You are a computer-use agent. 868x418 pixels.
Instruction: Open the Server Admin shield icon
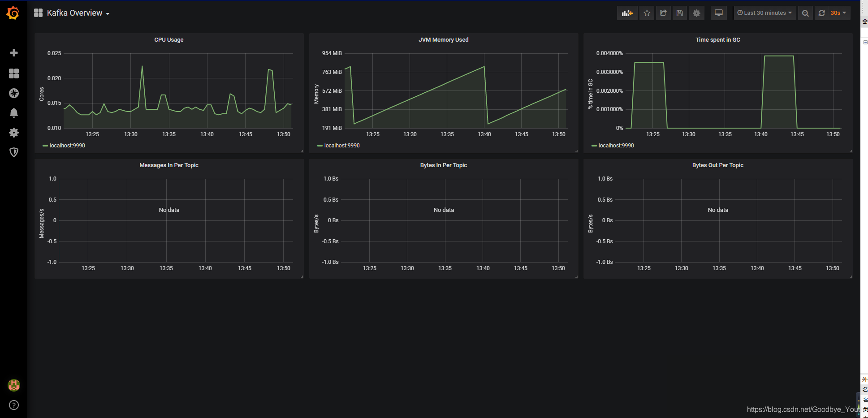click(x=14, y=152)
